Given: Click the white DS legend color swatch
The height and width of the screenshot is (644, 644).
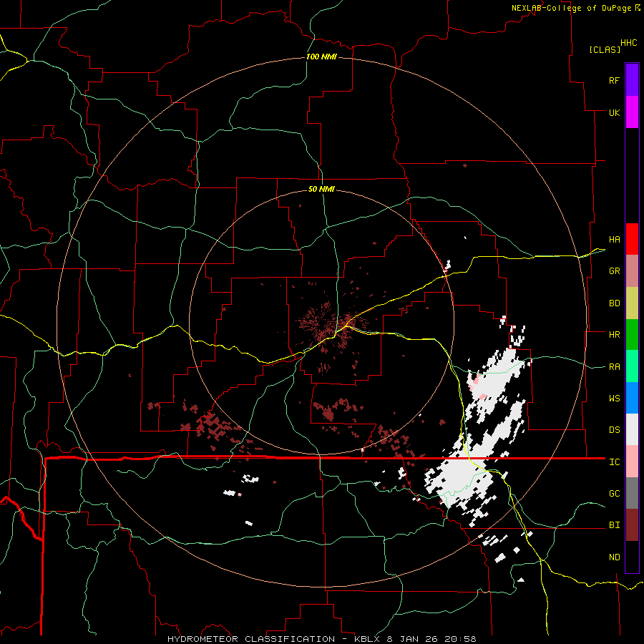Looking at the screenshot, I should point(632,429).
